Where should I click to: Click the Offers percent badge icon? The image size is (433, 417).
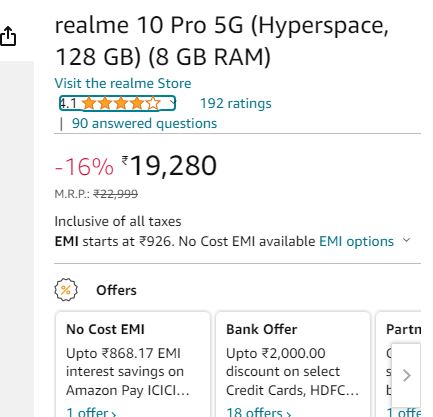pos(66,290)
